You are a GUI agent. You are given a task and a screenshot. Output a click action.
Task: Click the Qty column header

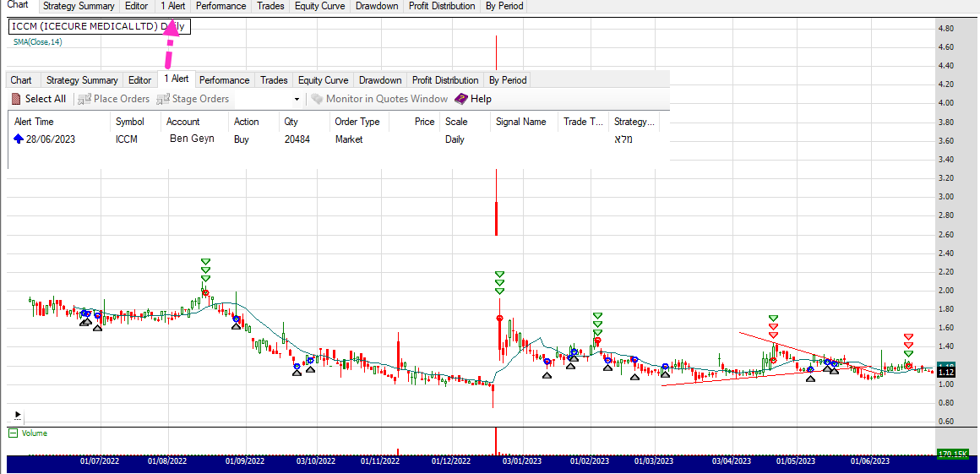coord(291,122)
